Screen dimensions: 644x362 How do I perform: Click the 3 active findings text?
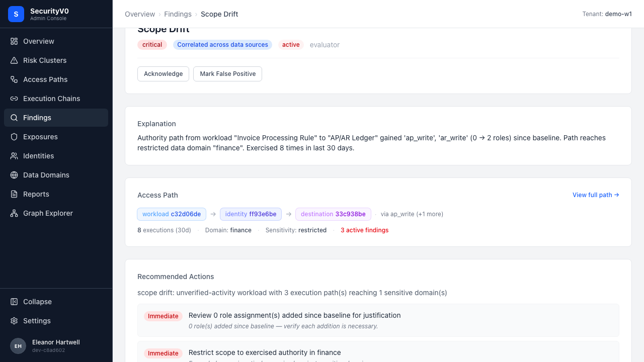click(x=364, y=230)
